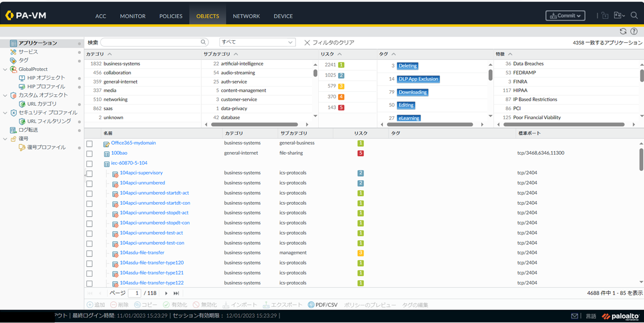Open the すべて filter dropdown
This screenshot has height=323, width=644.
(x=257, y=42)
